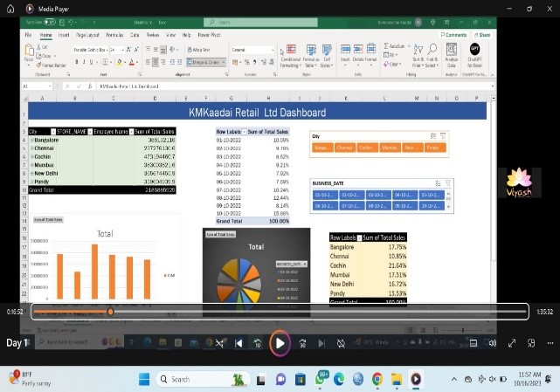Image resolution: width=560 pixels, height=392 pixels.
Task: Open Media Player more options menu
Action: (550, 343)
